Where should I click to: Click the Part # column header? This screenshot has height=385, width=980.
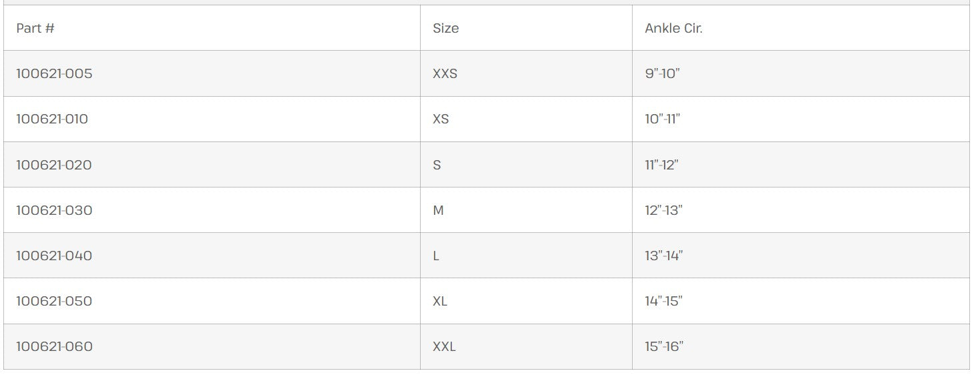click(x=35, y=29)
